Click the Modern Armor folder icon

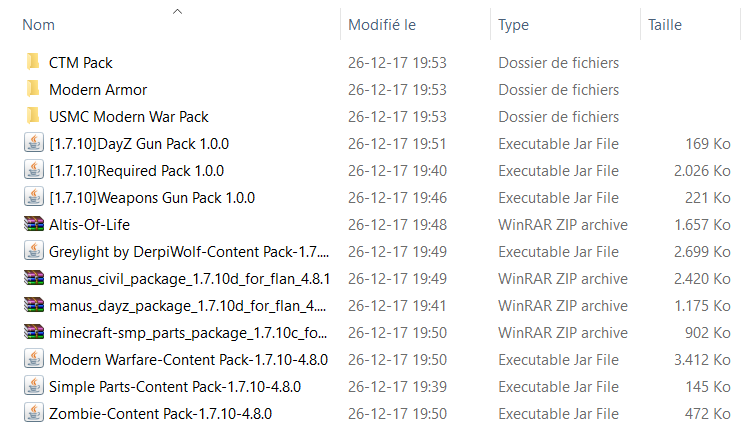(33, 89)
